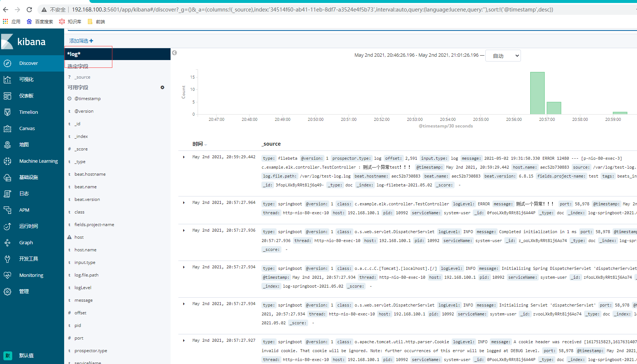Image resolution: width=637 pixels, height=364 pixels.
Task: Select the beat.version field
Action: (87, 199)
